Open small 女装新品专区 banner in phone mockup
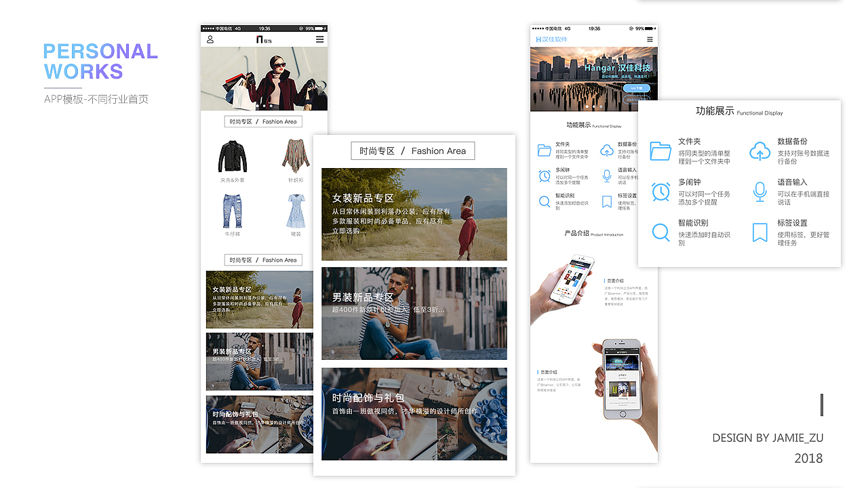 coord(260,300)
